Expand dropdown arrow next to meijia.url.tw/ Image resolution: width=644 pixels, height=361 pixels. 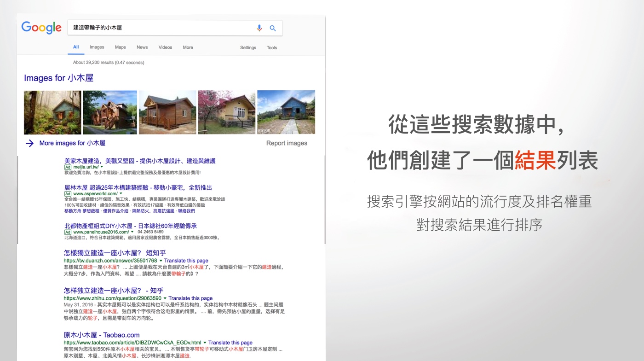tap(102, 167)
